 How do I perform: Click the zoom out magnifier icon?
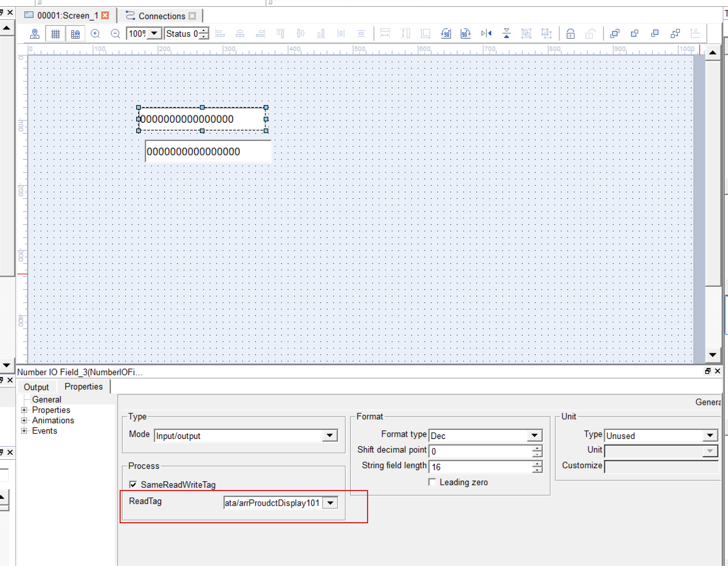(115, 34)
